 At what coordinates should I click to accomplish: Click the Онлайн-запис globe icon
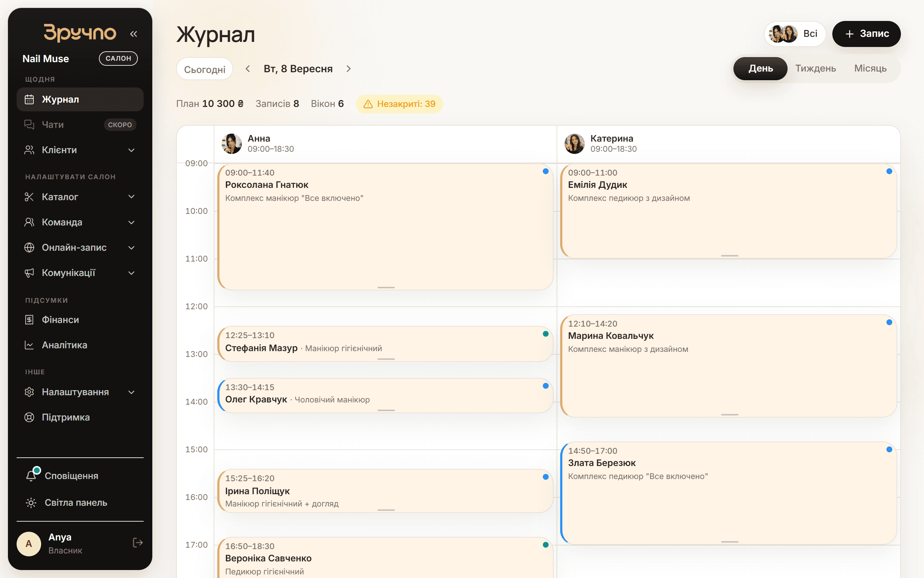coord(29,247)
